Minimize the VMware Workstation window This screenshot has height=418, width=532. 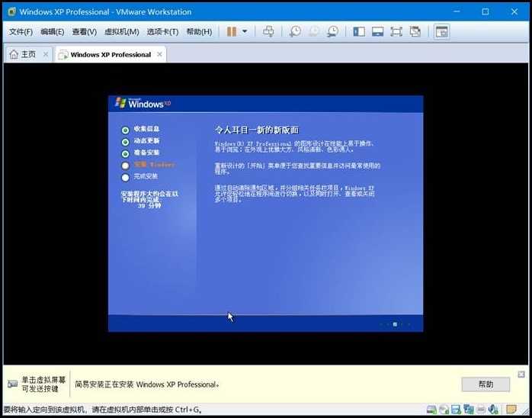tap(457, 11)
